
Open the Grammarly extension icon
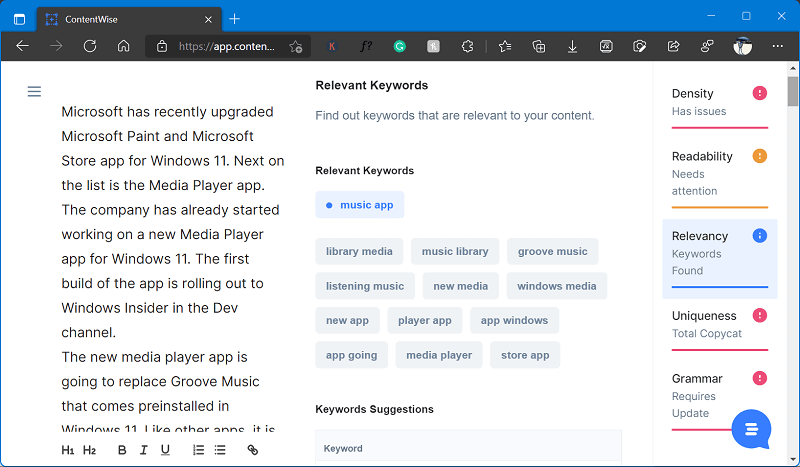399,46
